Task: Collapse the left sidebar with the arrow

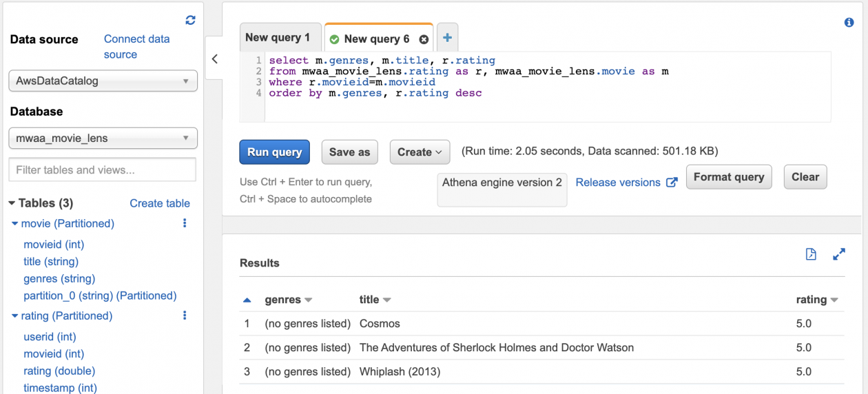Action: pos(214,59)
